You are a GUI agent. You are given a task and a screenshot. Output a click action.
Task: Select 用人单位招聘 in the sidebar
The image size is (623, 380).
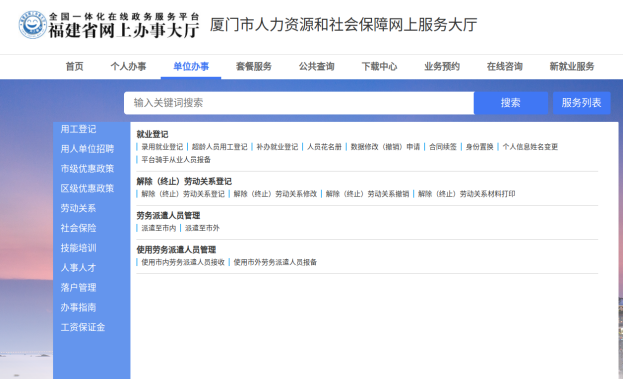coord(87,149)
